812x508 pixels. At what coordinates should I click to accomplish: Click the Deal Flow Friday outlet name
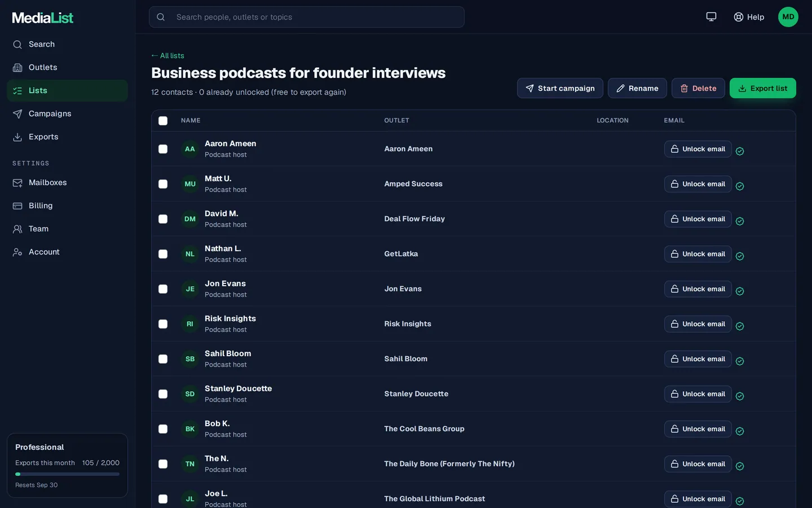click(414, 219)
